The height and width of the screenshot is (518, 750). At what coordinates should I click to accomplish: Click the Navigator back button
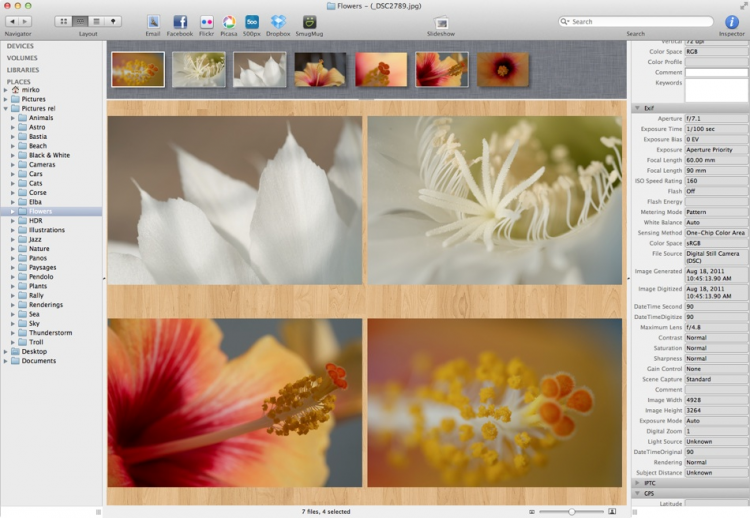coord(11,21)
